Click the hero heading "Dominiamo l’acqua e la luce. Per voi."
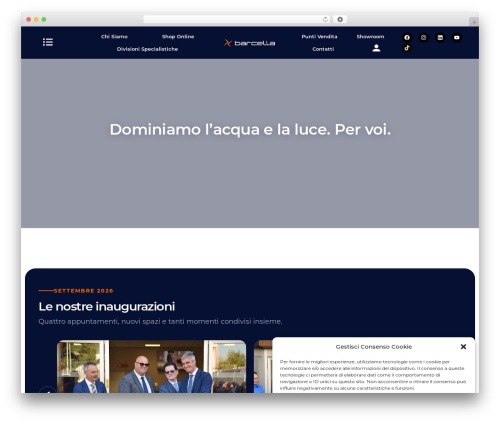 coord(250,129)
